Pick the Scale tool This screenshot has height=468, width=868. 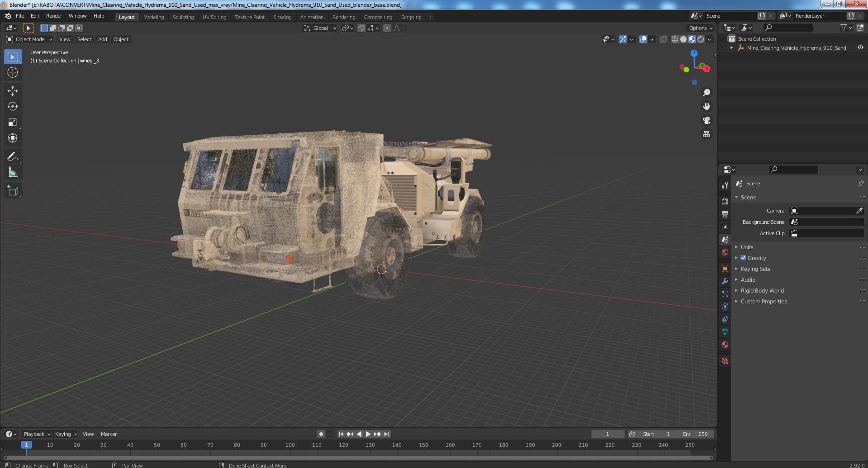13,123
